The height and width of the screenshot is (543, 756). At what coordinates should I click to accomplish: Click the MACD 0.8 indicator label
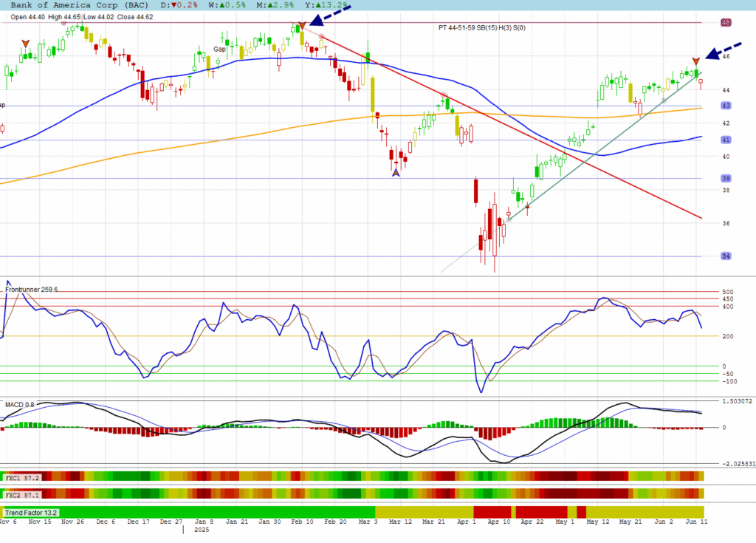tap(20, 404)
